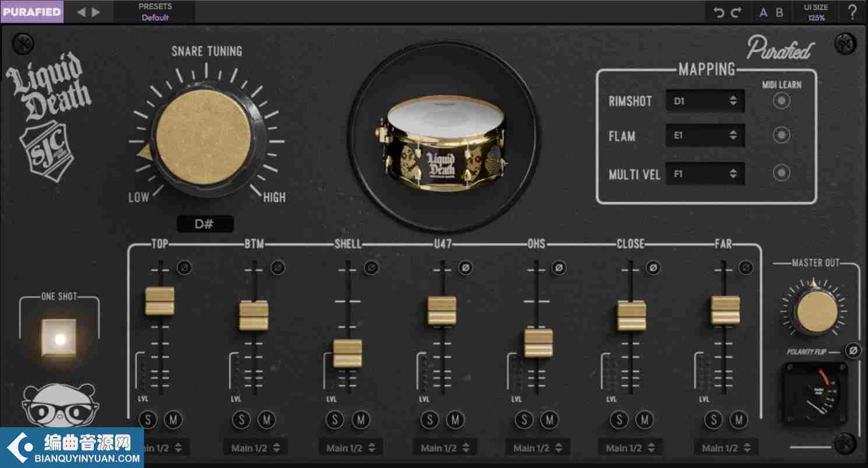The width and height of the screenshot is (868, 468).
Task: Undo the last change
Action: pos(719,12)
